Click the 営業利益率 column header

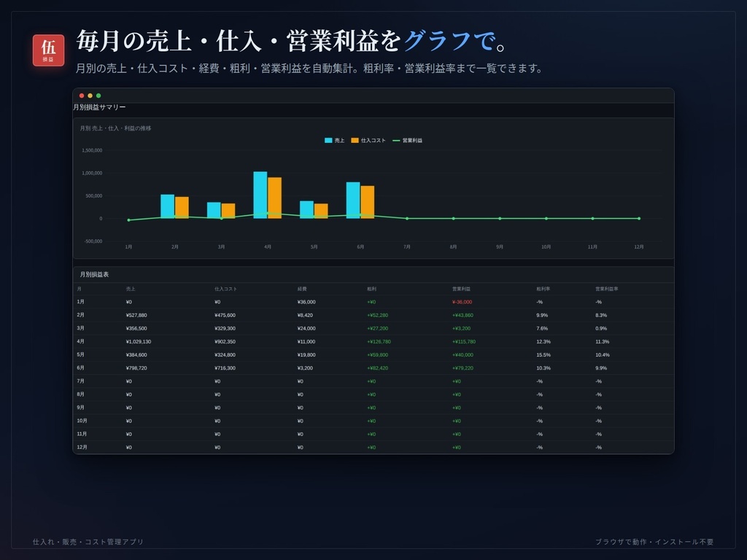pyautogui.click(x=606, y=289)
